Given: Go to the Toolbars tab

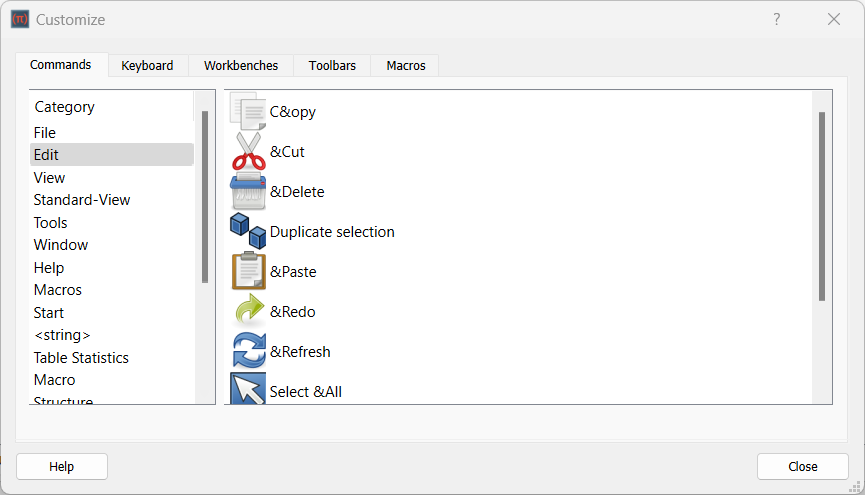Looking at the screenshot, I should click(332, 65).
